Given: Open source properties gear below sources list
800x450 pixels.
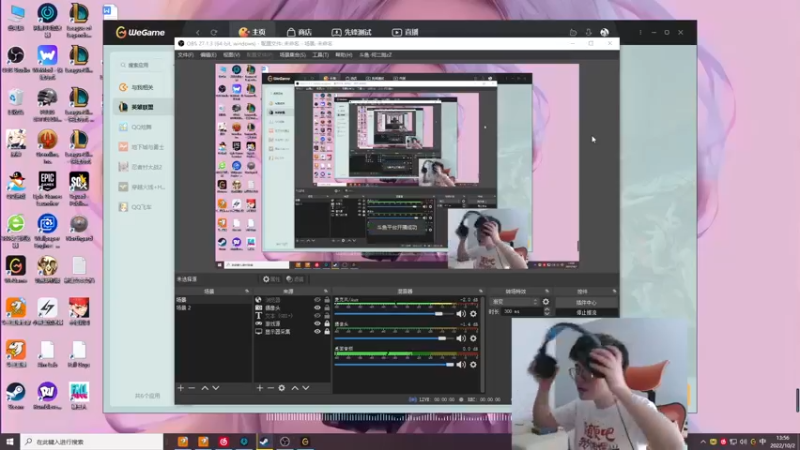Looking at the screenshot, I should [282, 388].
